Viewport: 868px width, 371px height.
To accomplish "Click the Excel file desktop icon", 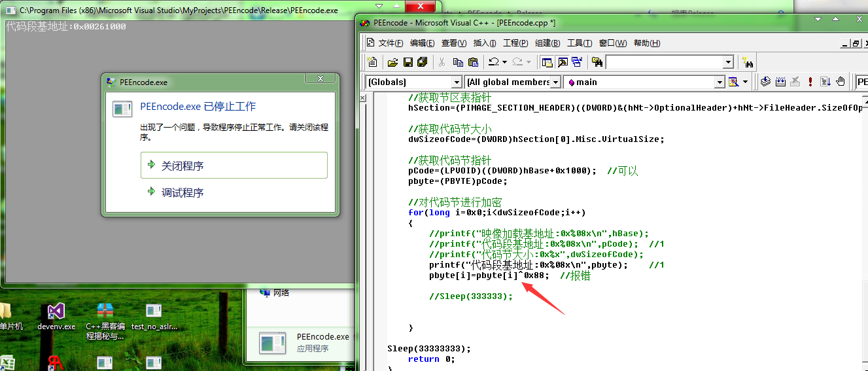I will pos(8,363).
